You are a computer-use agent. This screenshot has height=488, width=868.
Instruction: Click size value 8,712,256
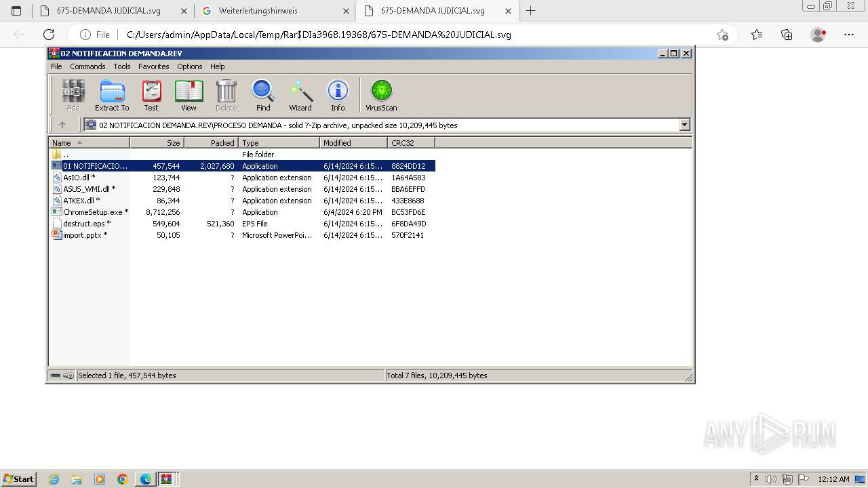(163, 212)
